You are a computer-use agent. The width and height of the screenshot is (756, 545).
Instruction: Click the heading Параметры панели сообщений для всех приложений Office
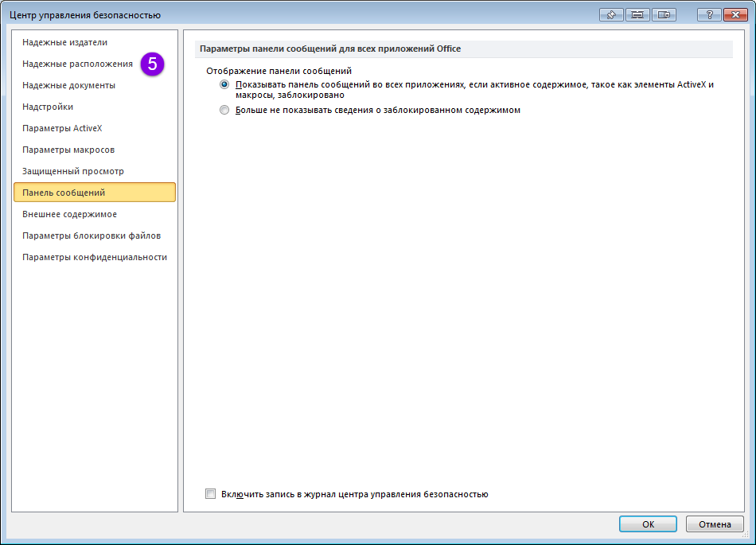(x=330, y=49)
